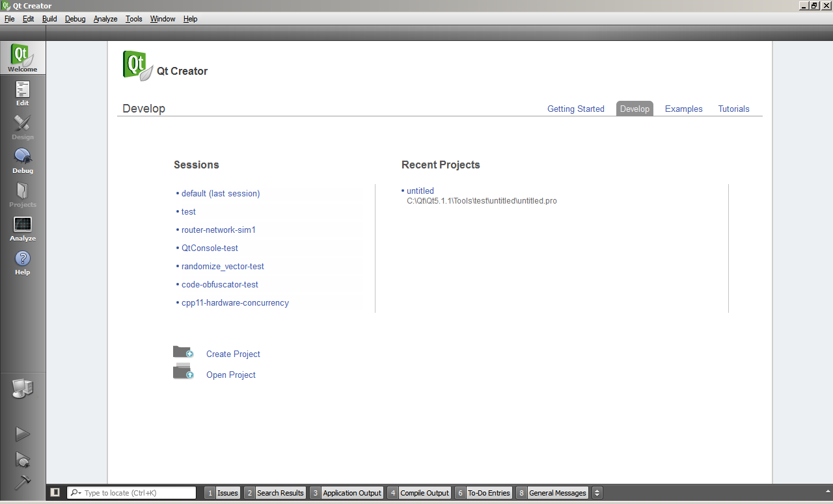Open Analyze mode in sidebar
This screenshot has width=833, height=504.
(x=23, y=228)
